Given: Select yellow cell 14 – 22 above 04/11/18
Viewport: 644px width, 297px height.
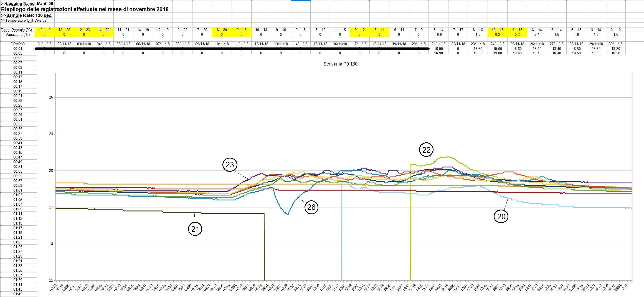Looking at the screenshot, I should (x=104, y=30).
